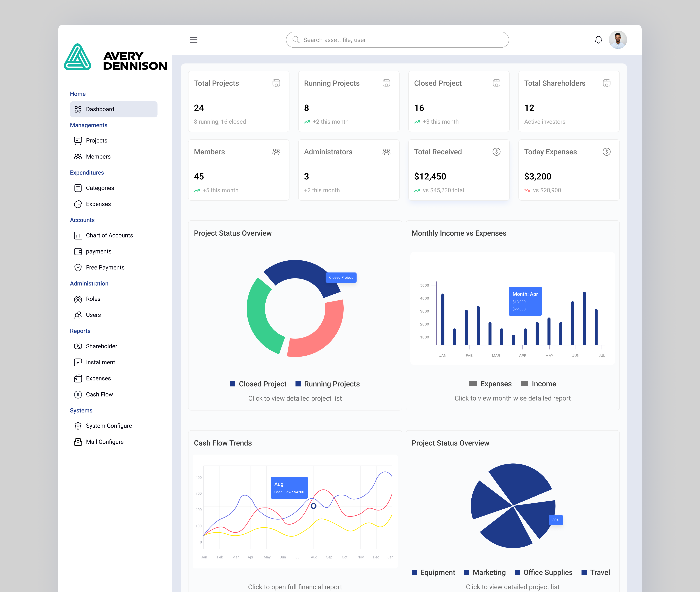Select the Cash Flow dollar icon in sidebar

coord(78,394)
